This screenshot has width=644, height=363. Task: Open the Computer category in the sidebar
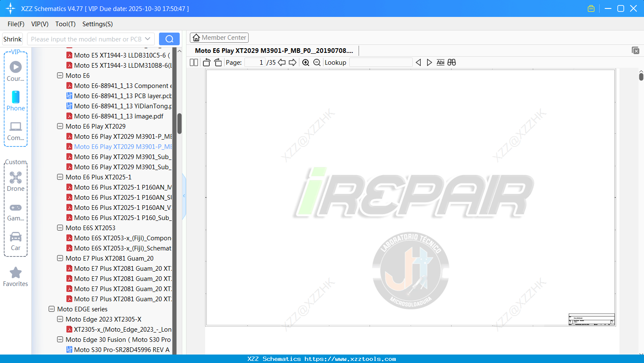[16, 131]
